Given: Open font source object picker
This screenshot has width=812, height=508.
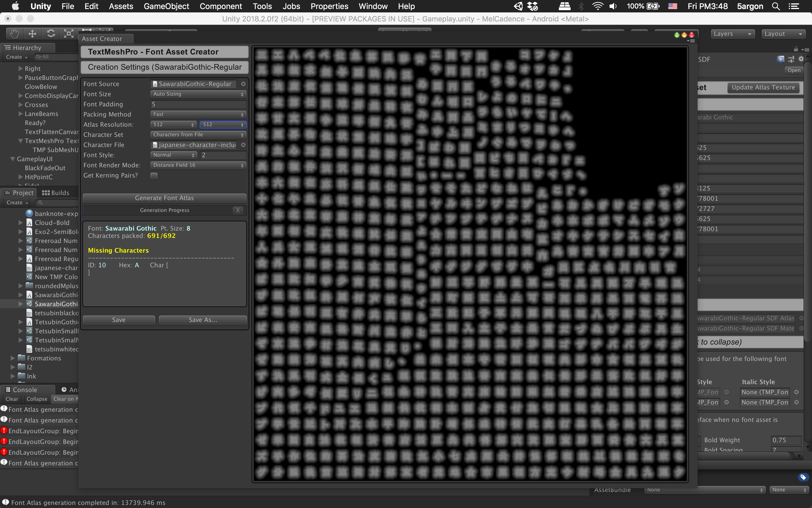Looking at the screenshot, I should 243,84.
